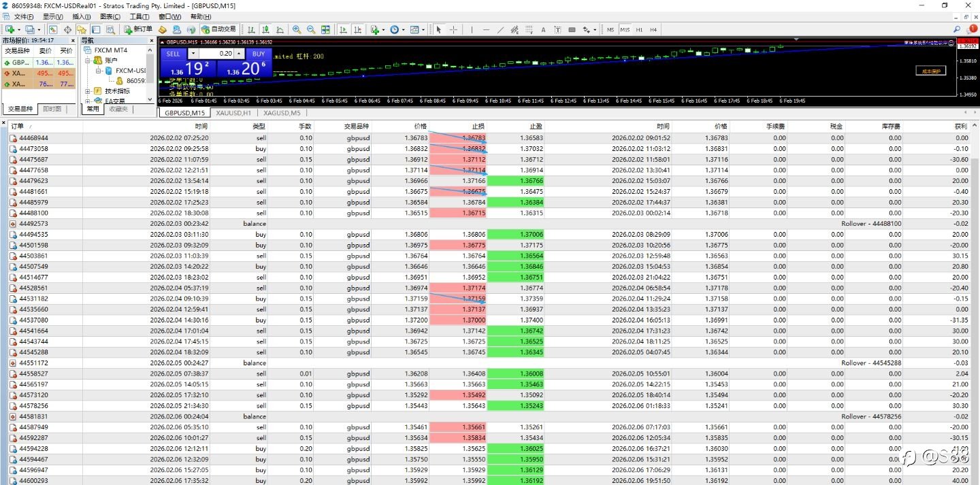The image size is (980, 485).
Task: Click the 新订单 new order toolbar button
Action: click(138, 30)
